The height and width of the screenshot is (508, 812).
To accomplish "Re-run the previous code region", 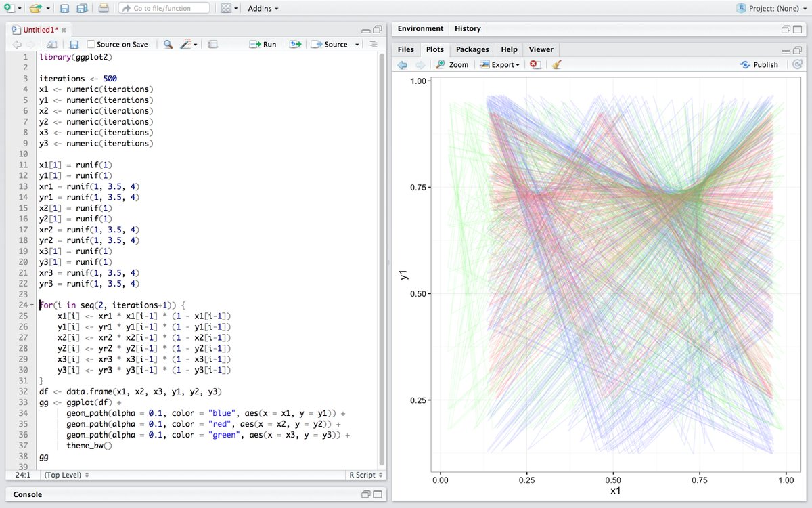I will point(294,43).
